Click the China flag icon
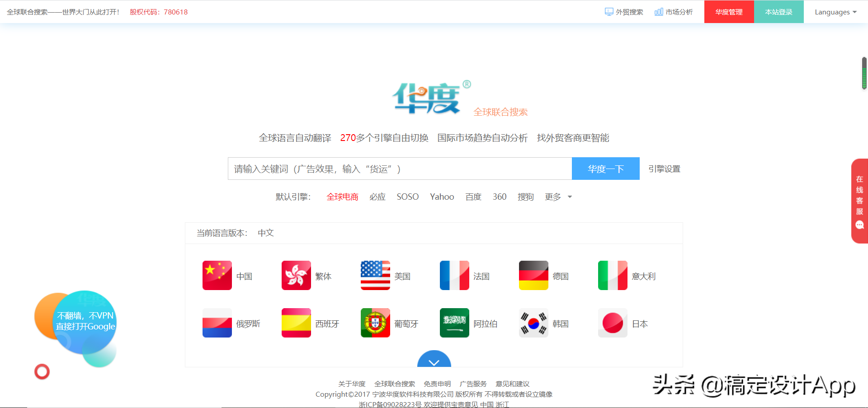Screen dimensions: 868x408 [217, 275]
